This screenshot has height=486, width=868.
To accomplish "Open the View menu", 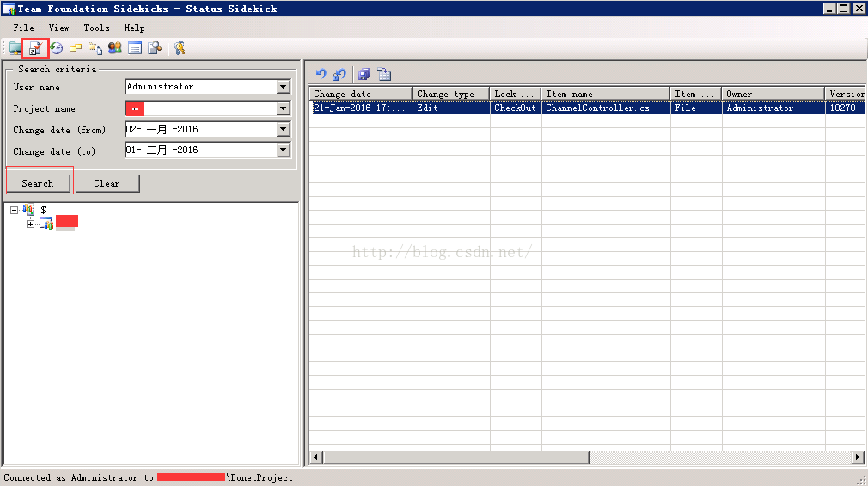I will (58, 28).
